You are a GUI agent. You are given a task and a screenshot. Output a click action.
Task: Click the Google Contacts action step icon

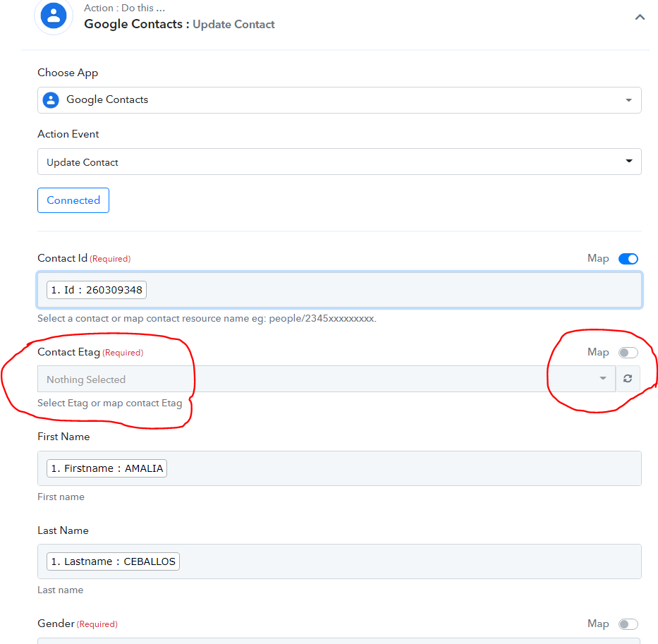tap(54, 16)
